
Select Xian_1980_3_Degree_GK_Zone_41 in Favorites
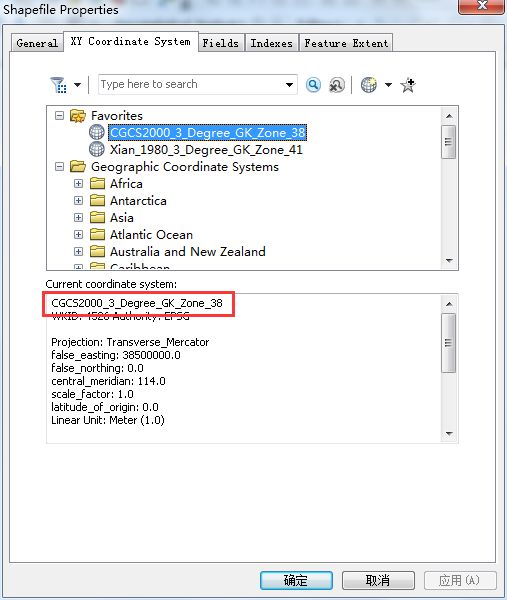pyautogui.click(x=206, y=150)
